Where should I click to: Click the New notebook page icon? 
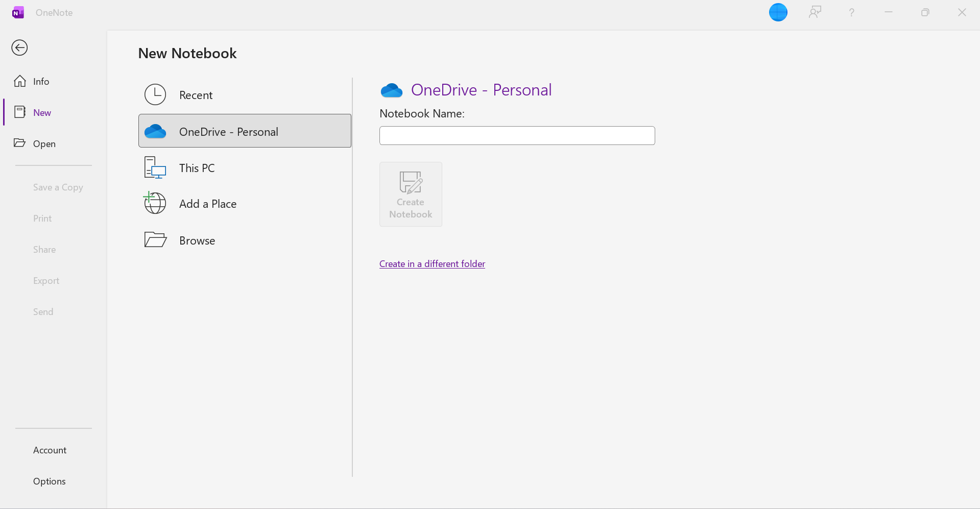[20, 112]
